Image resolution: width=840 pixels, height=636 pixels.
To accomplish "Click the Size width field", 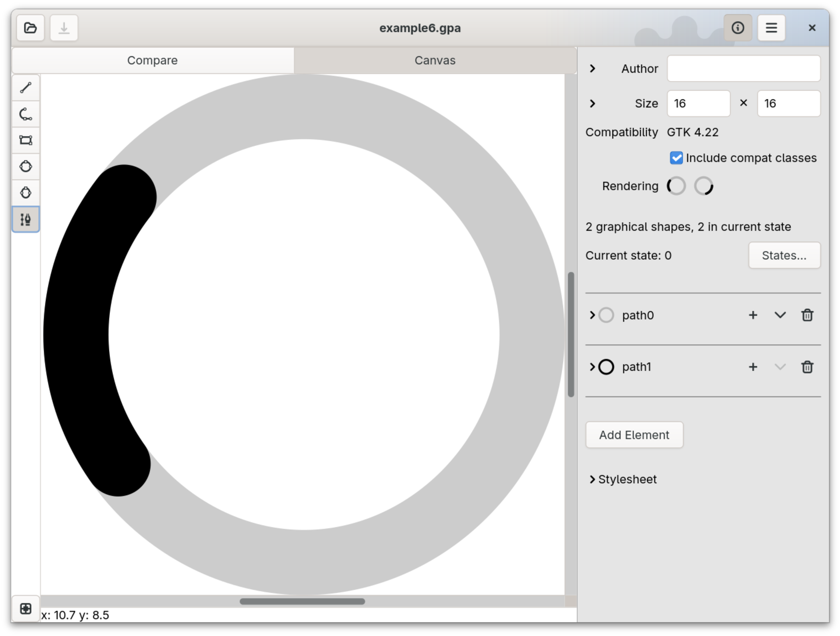I will (x=699, y=103).
